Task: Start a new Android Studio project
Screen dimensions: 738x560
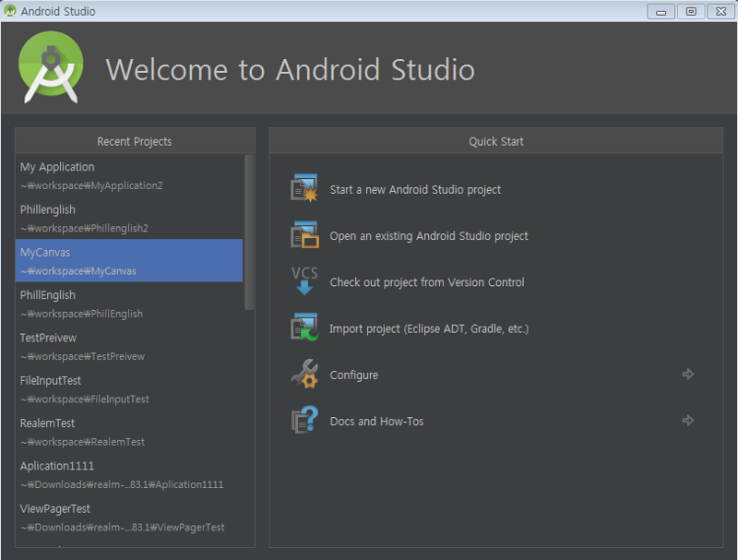Action: point(415,190)
